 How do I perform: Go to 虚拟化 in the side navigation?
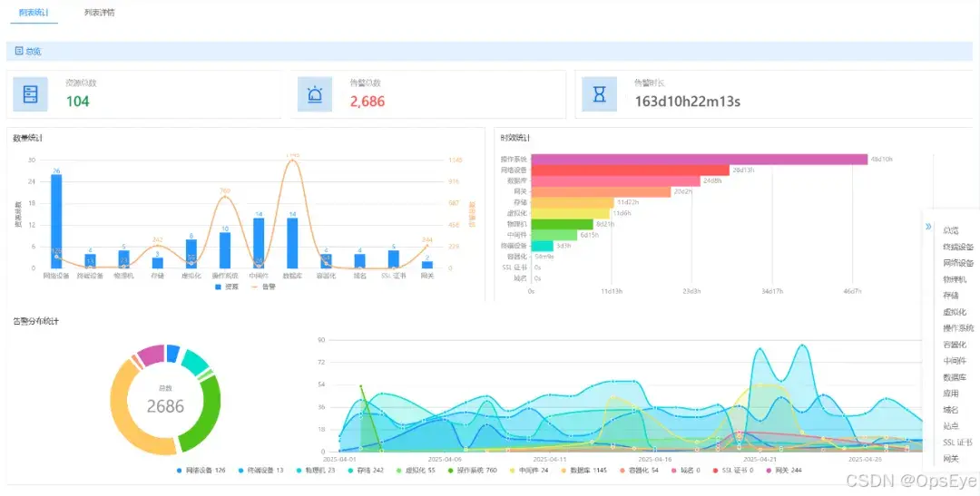[954, 312]
